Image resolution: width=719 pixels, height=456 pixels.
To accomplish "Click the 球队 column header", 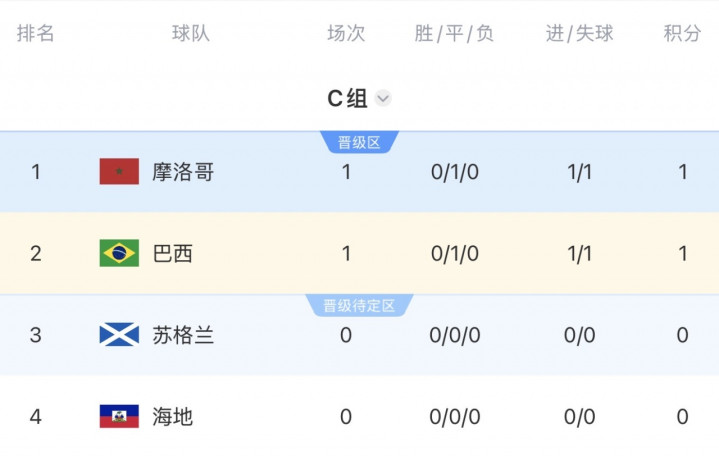I will pos(191,33).
